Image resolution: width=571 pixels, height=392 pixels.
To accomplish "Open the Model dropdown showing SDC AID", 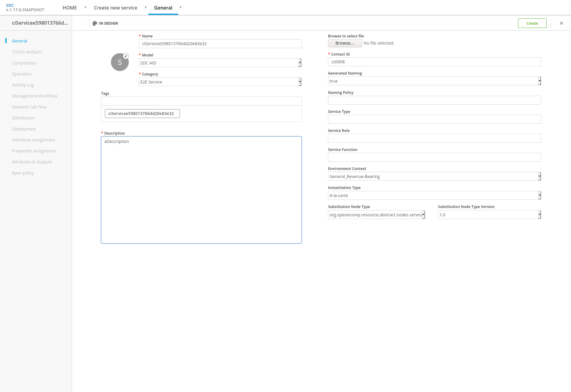I will coord(220,63).
